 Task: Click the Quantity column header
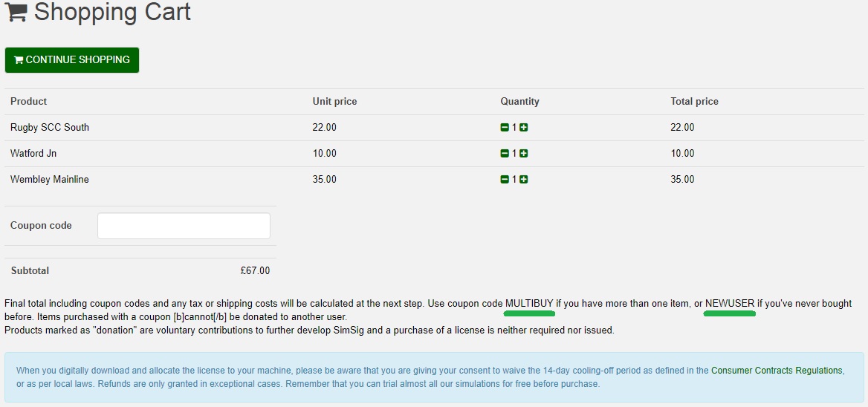point(519,102)
